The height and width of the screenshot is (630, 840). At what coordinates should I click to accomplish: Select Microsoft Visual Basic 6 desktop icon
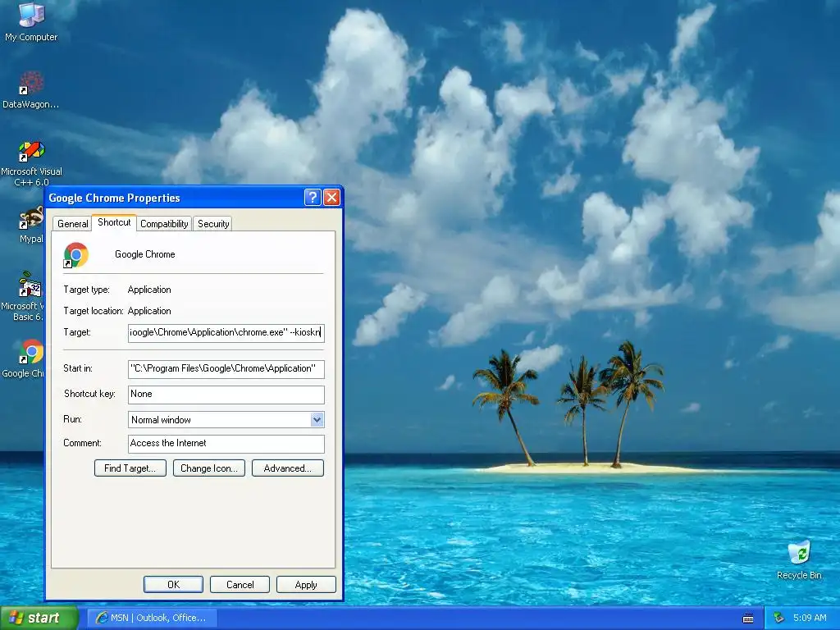(22, 296)
